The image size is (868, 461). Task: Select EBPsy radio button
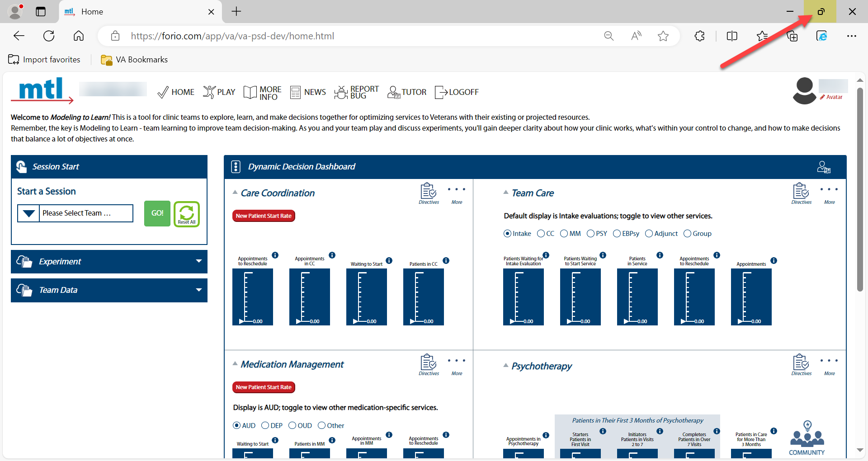pyautogui.click(x=617, y=234)
